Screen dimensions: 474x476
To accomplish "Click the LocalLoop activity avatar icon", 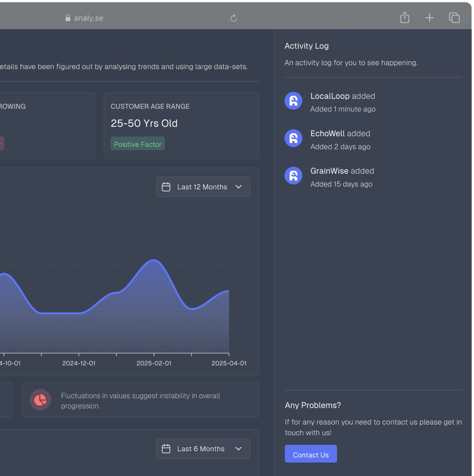I will [x=293, y=100].
